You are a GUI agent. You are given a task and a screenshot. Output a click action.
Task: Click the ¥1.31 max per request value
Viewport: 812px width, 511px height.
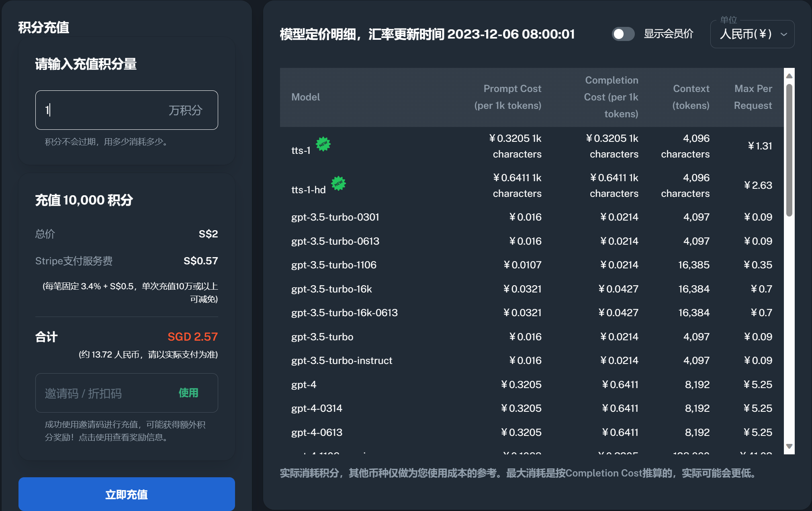[760, 146]
